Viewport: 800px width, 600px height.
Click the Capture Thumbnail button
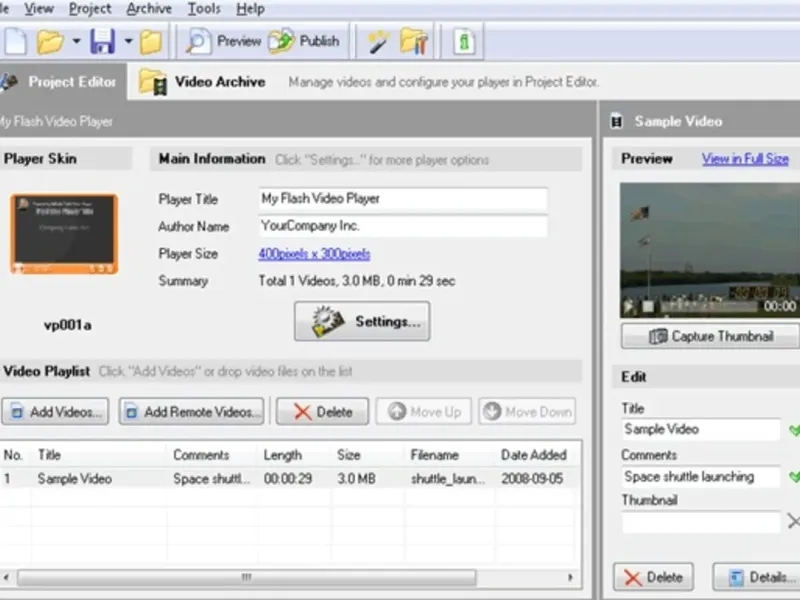[711, 336]
